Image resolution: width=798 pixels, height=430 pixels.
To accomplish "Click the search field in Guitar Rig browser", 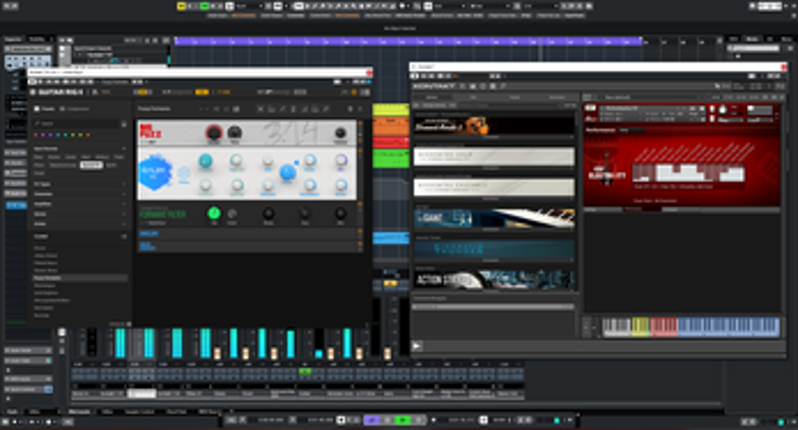I will 76,124.
